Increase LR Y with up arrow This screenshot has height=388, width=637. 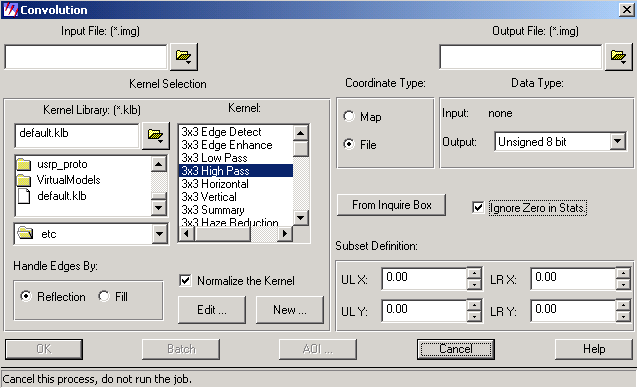(x=623, y=305)
